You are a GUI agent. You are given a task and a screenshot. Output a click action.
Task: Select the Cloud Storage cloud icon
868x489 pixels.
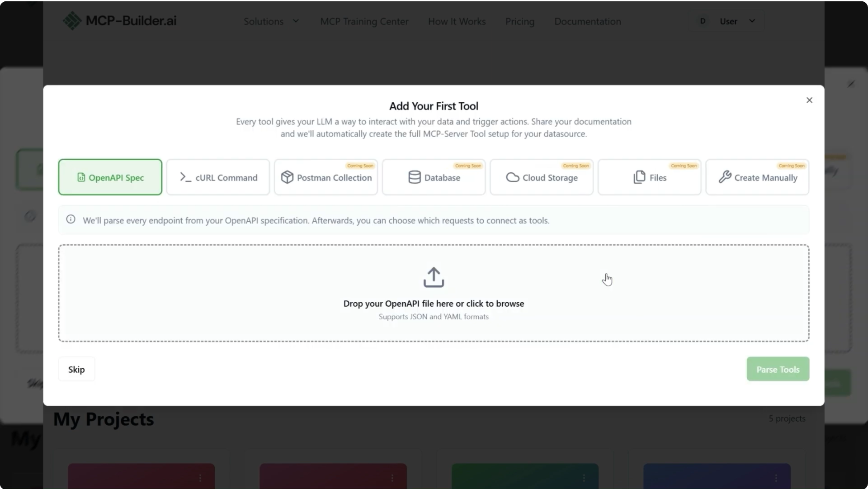(512, 177)
